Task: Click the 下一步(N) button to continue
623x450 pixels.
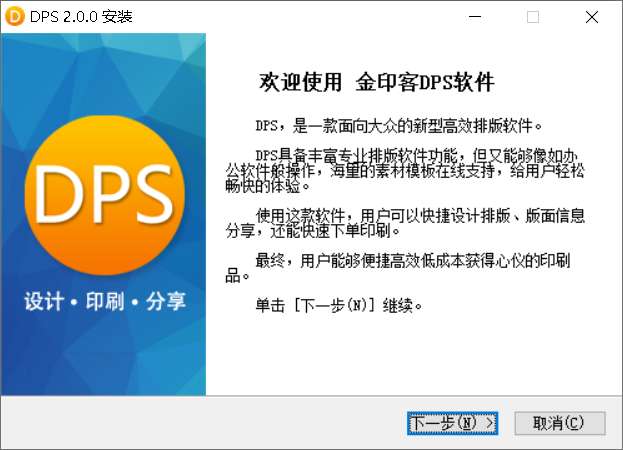Action: (x=452, y=423)
